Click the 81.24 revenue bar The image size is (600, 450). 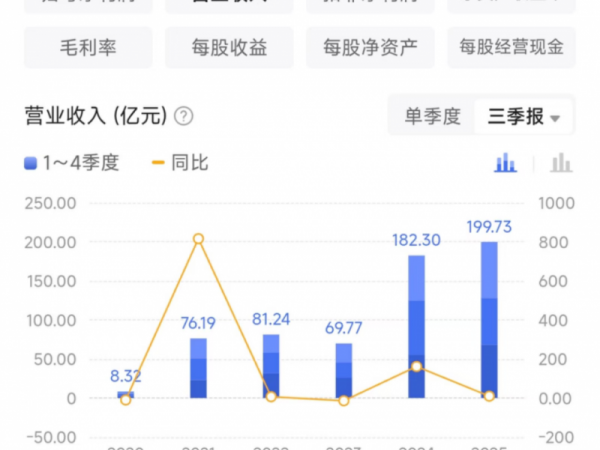pyautogui.click(x=271, y=366)
